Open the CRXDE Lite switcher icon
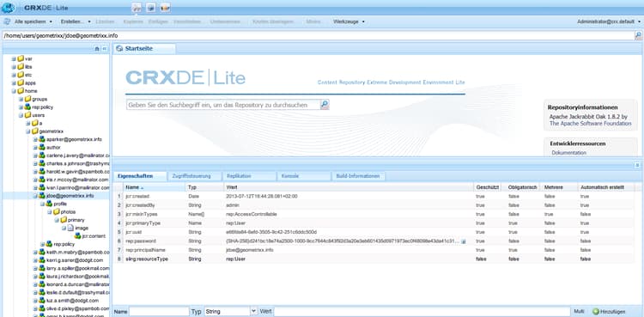Image resolution: width=644 pixels, height=317 pixels. pos(137,8)
